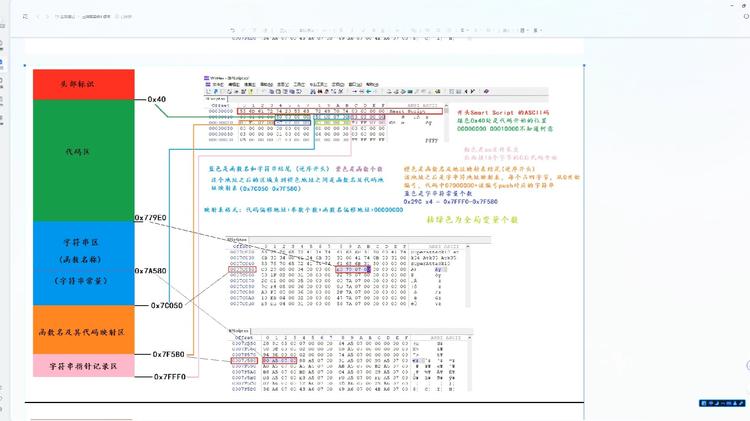Click the 0x7A580 address label
This screenshot has width=750, height=421.
click(151, 271)
